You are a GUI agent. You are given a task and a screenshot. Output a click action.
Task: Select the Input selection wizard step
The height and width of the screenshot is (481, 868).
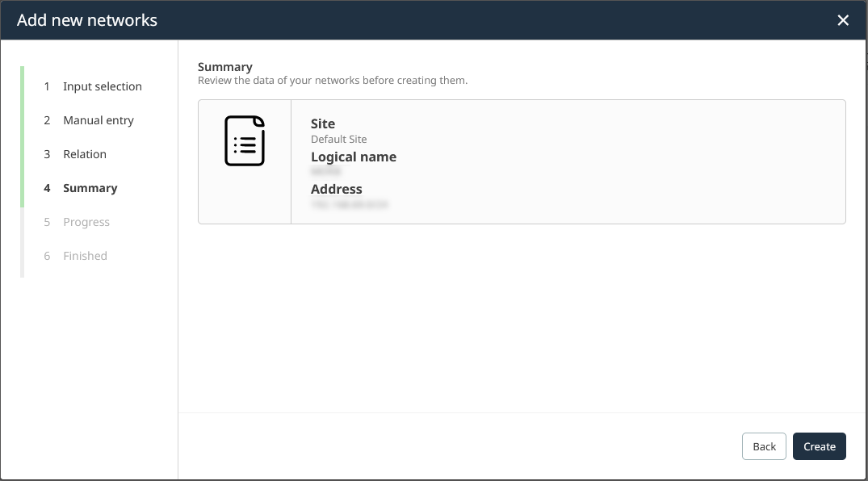(x=103, y=86)
